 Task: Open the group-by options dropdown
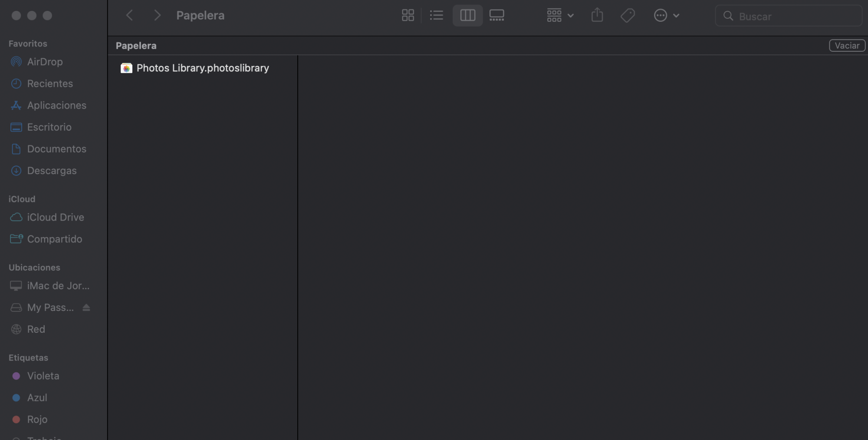click(x=560, y=16)
